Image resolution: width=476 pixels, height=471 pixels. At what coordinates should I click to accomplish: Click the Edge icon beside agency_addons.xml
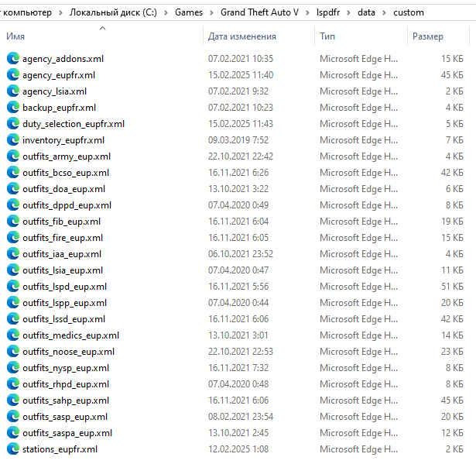coord(13,58)
